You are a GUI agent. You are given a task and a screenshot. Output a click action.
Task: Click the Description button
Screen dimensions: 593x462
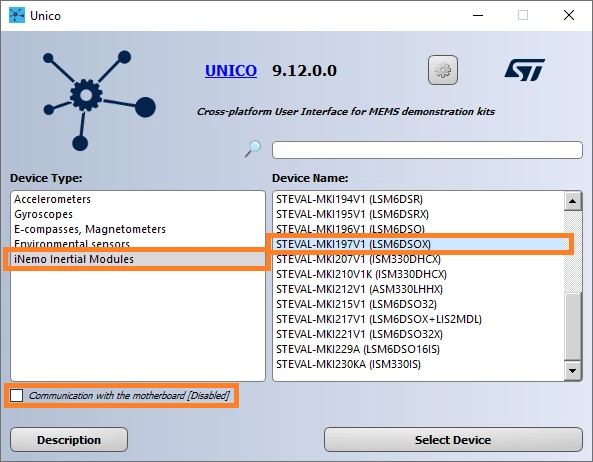[69, 440]
